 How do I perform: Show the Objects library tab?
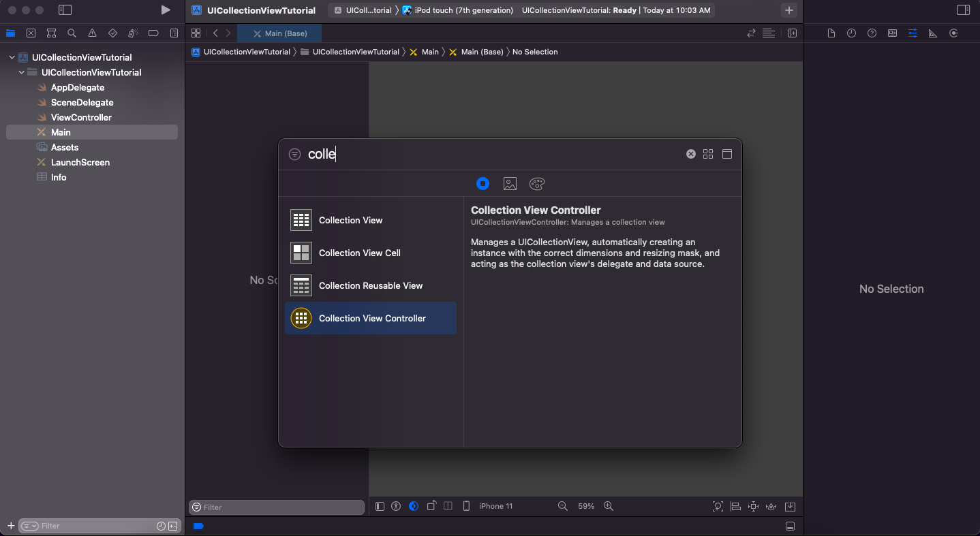[483, 183]
